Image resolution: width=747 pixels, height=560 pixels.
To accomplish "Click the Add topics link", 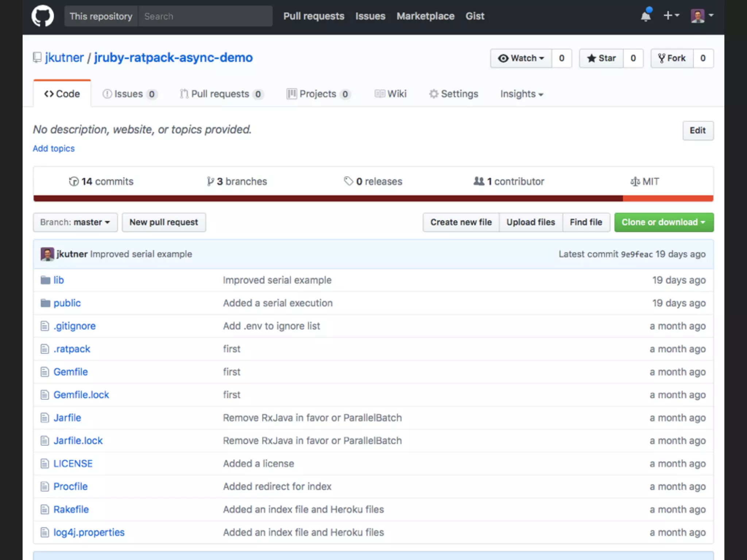I will coord(54,148).
